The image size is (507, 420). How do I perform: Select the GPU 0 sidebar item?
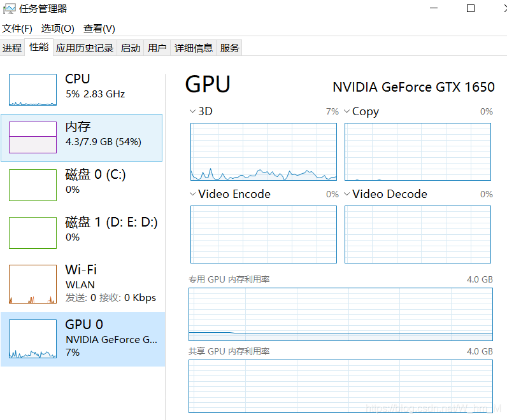83,338
